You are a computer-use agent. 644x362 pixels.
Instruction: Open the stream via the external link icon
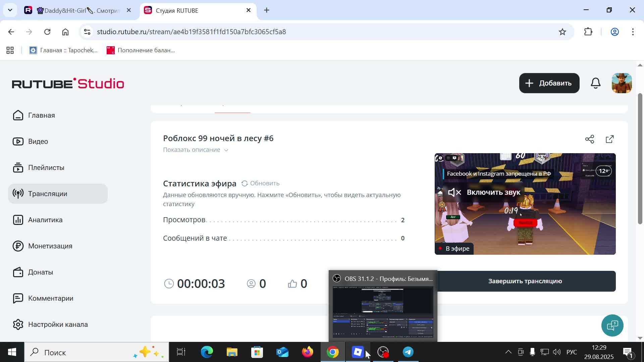tap(609, 139)
